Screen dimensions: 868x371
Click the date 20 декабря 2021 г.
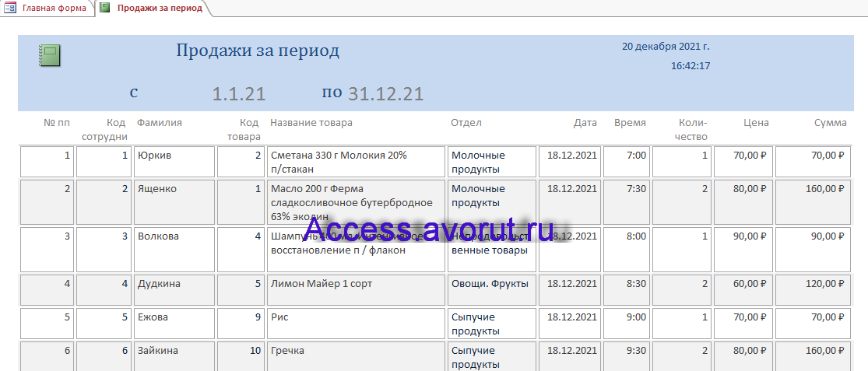(666, 47)
